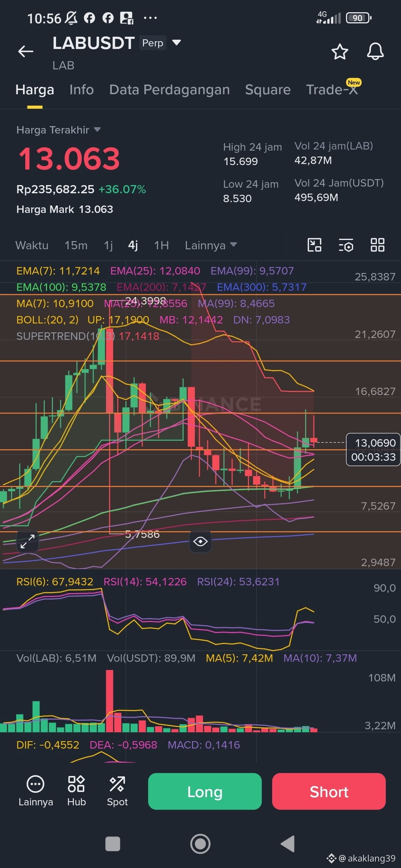401x868 pixels.
Task: Tap the EMA(25) indicator label
Action: [155, 271]
